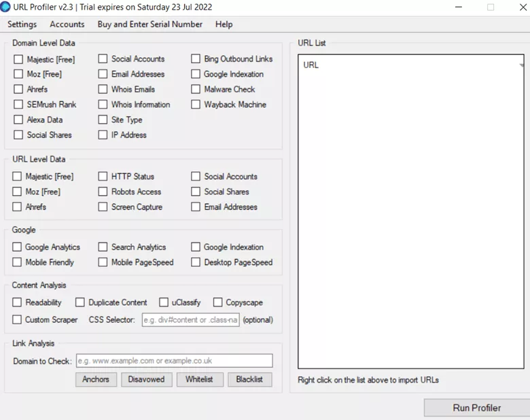Check the Site Type option

(103, 120)
